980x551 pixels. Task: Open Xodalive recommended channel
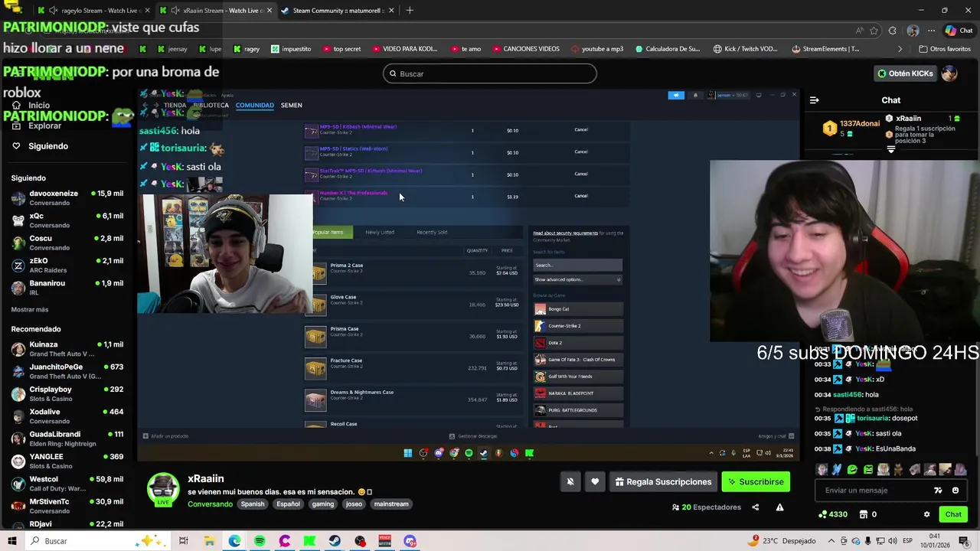point(67,416)
